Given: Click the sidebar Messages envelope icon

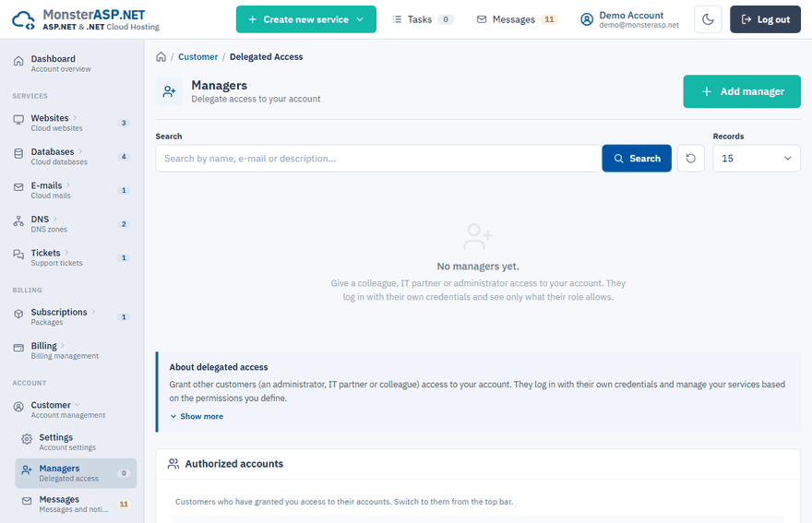Looking at the screenshot, I should click(x=27, y=501).
